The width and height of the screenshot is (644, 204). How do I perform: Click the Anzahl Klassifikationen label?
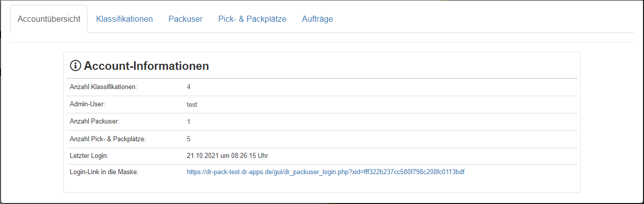103,87
